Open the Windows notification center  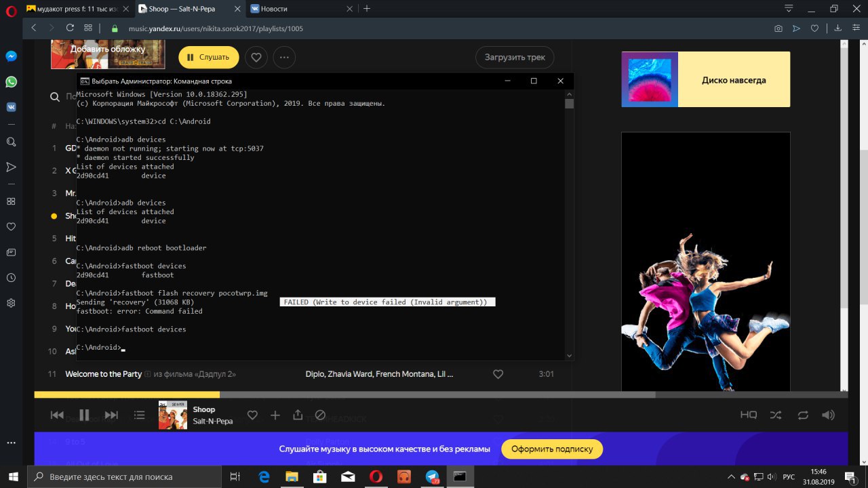click(x=850, y=476)
